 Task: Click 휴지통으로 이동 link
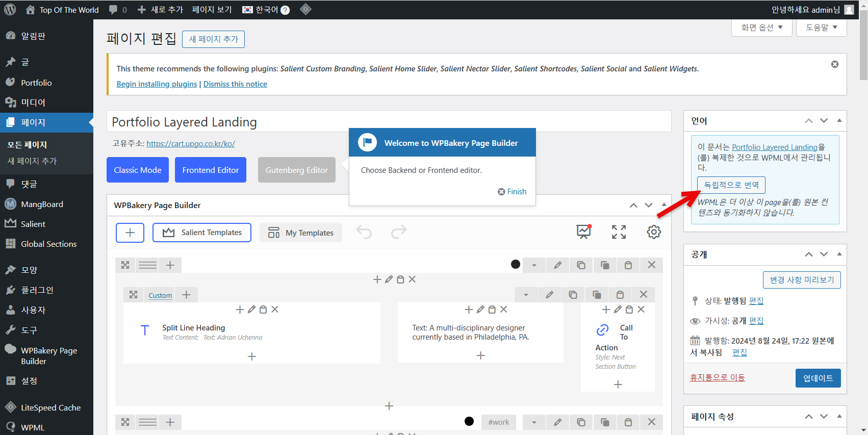tap(717, 377)
